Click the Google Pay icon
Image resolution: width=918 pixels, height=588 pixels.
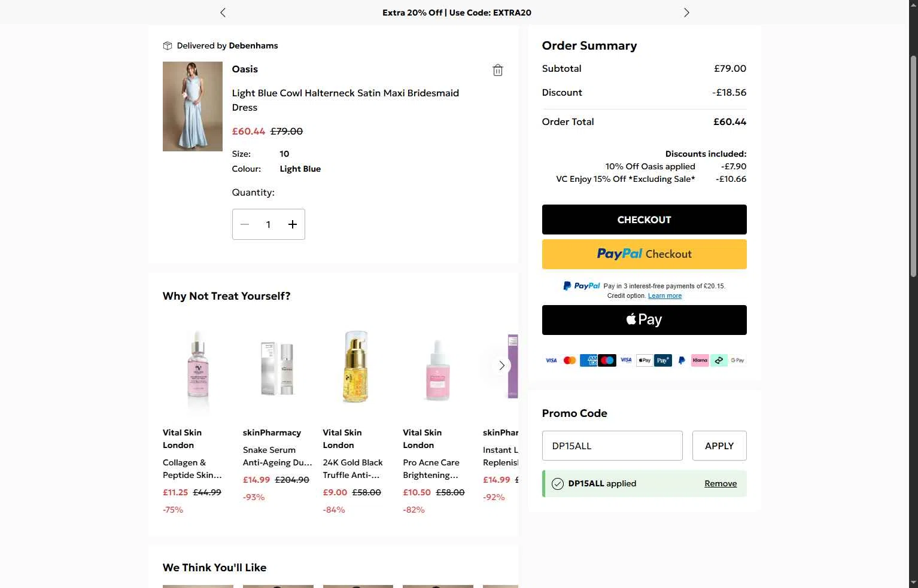[x=737, y=360]
